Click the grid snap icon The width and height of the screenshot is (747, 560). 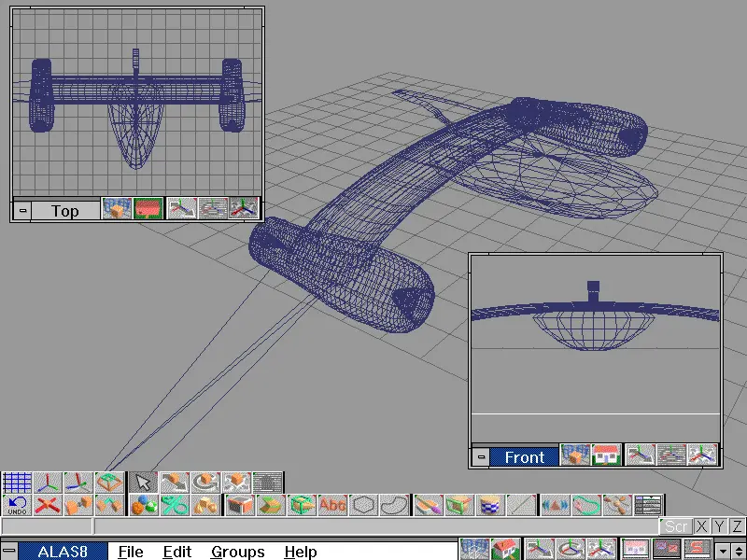coord(17,482)
